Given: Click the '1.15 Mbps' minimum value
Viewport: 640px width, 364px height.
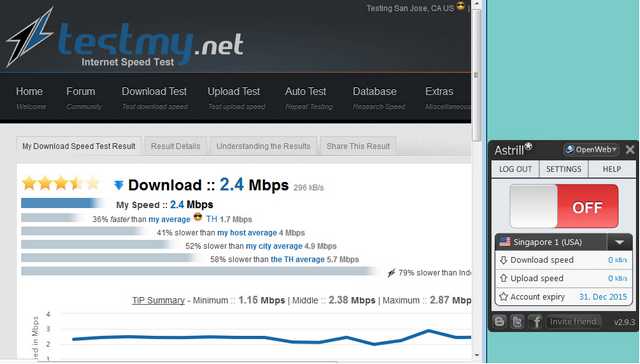Looking at the screenshot, I should pos(261,300).
